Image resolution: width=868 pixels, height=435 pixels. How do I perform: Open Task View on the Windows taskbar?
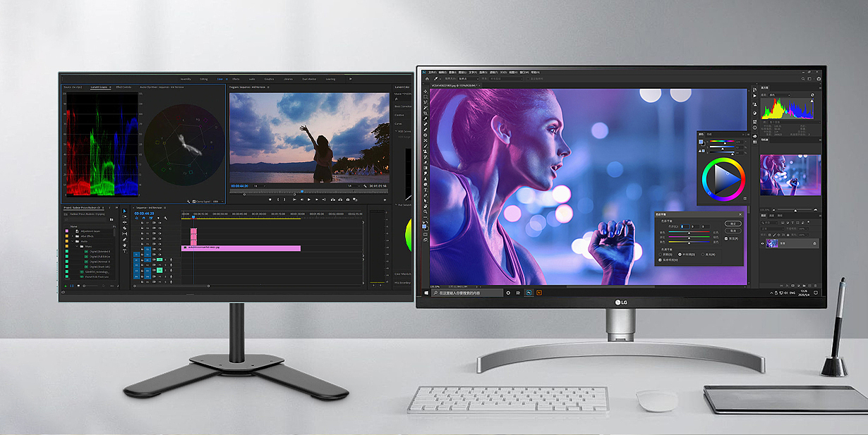(x=518, y=293)
